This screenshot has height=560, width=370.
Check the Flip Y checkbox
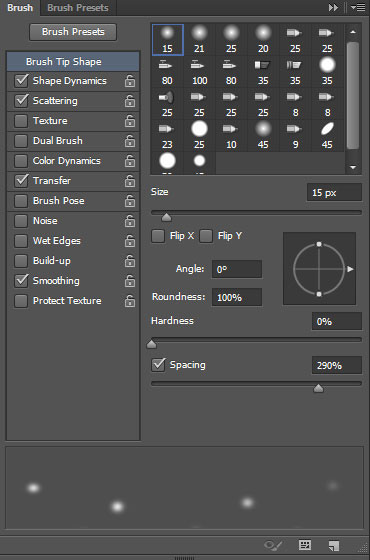pos(206,236)
